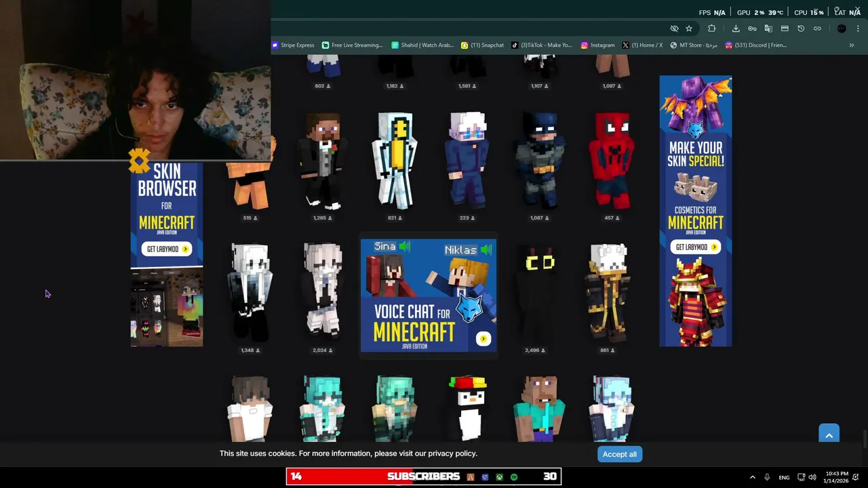Select the white hooded skin with 821 count
This screenshot has height=488, width=868.
(395, 161)
